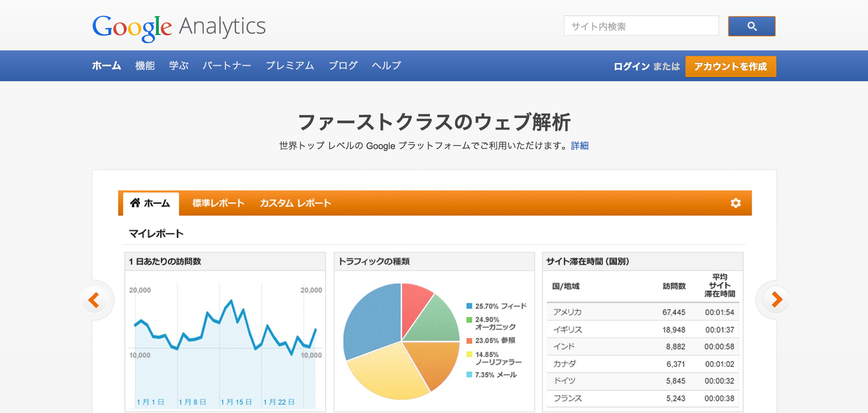Open the gear settings icon in orange bar
Image resolution: width=868 pixels, height=413 pixels.
[x=735, y=203]
